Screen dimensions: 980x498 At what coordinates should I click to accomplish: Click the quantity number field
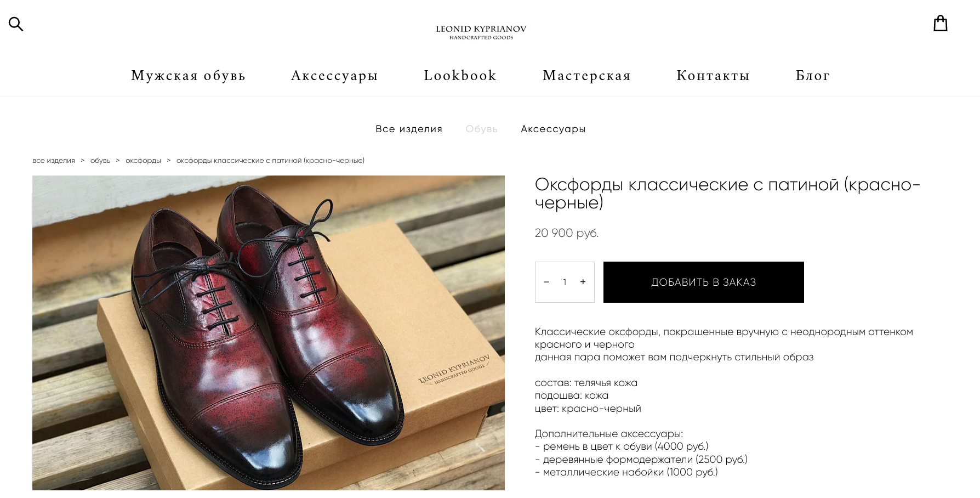565,282
